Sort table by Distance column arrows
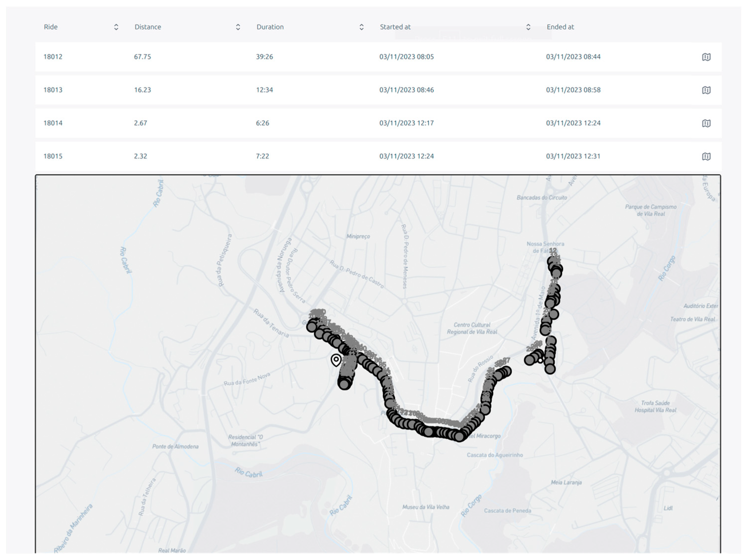 point(238,27)
